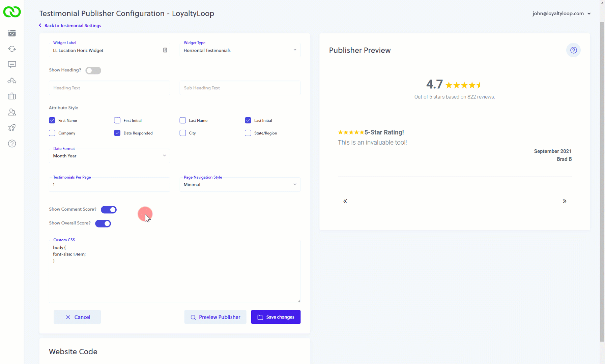Click the 'Attribute Style' label
This screenshot has height=364, width=605.
click(63, 108)
